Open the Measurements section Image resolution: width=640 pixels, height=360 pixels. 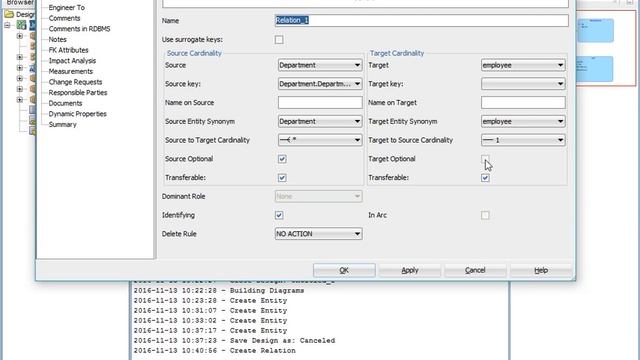point(71,71)
